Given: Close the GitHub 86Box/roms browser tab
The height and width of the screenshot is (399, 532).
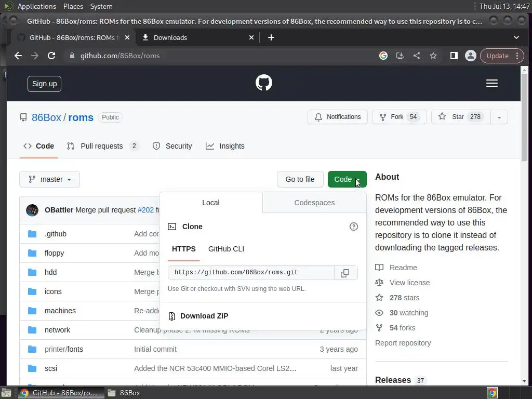Looking at the screenshot, I should point(127,37).
